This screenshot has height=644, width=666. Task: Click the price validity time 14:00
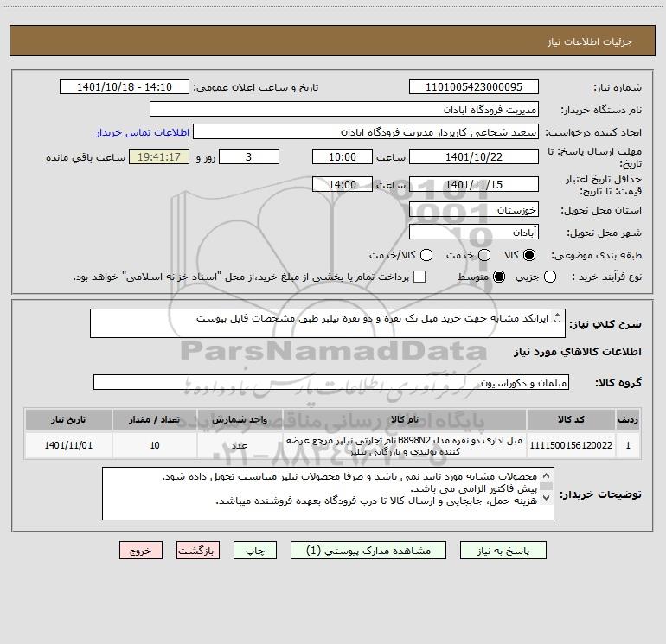343,184
